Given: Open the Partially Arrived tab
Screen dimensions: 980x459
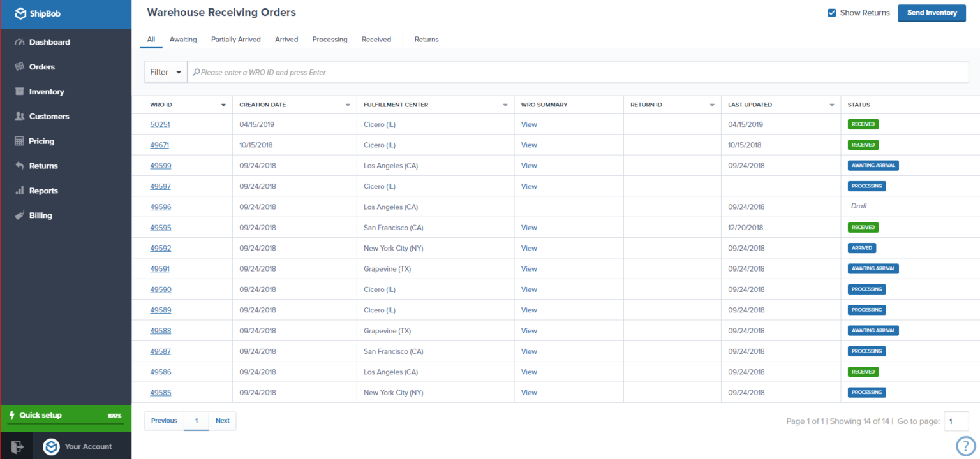Looking at the screenshot, I should pos(235,39).
